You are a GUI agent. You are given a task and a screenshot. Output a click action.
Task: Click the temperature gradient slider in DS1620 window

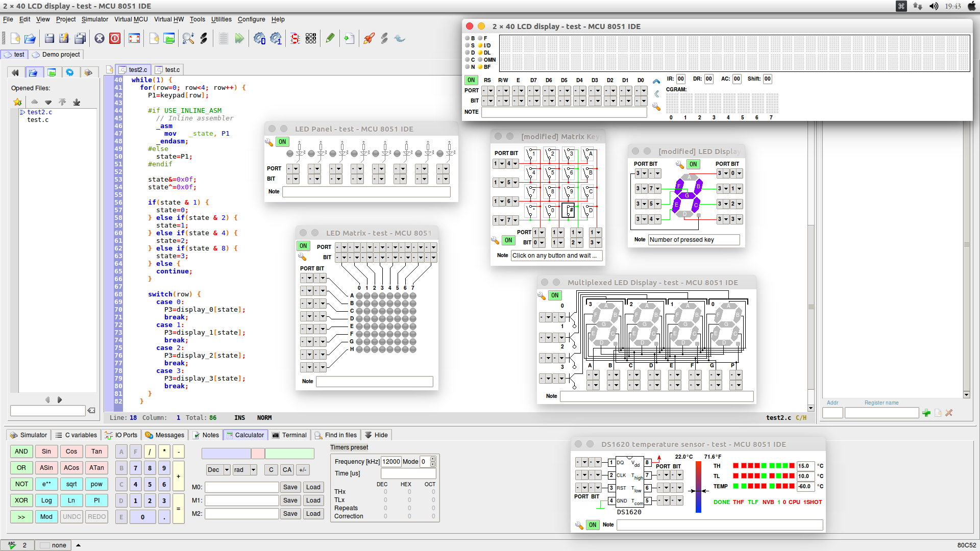[x=698, y=487]
